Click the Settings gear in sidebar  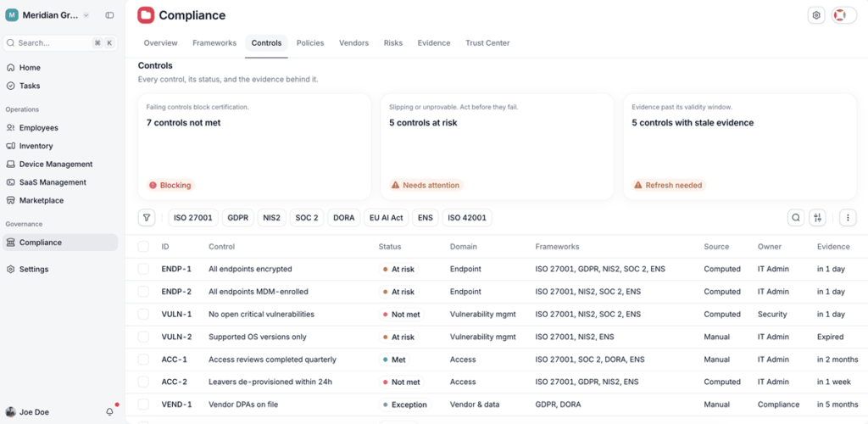(x=10, y=269)
